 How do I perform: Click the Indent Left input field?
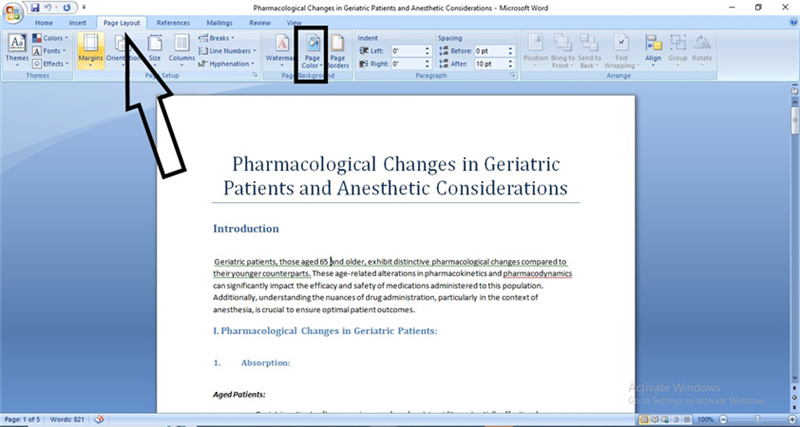click(x=407, y=51)
